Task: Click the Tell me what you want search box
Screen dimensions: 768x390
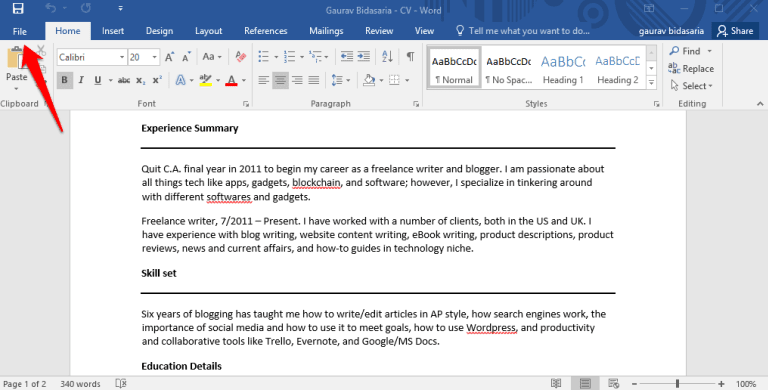Action: coord(523,31)
